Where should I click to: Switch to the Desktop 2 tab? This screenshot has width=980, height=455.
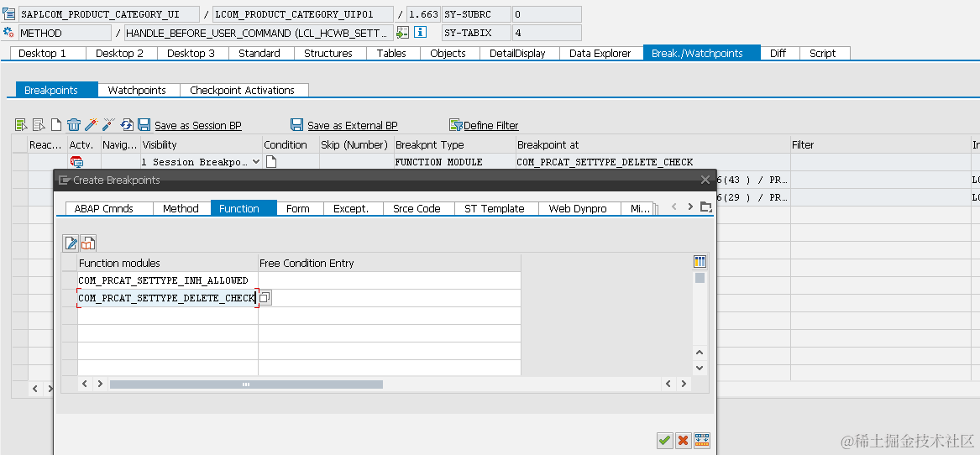click(119, 53)
